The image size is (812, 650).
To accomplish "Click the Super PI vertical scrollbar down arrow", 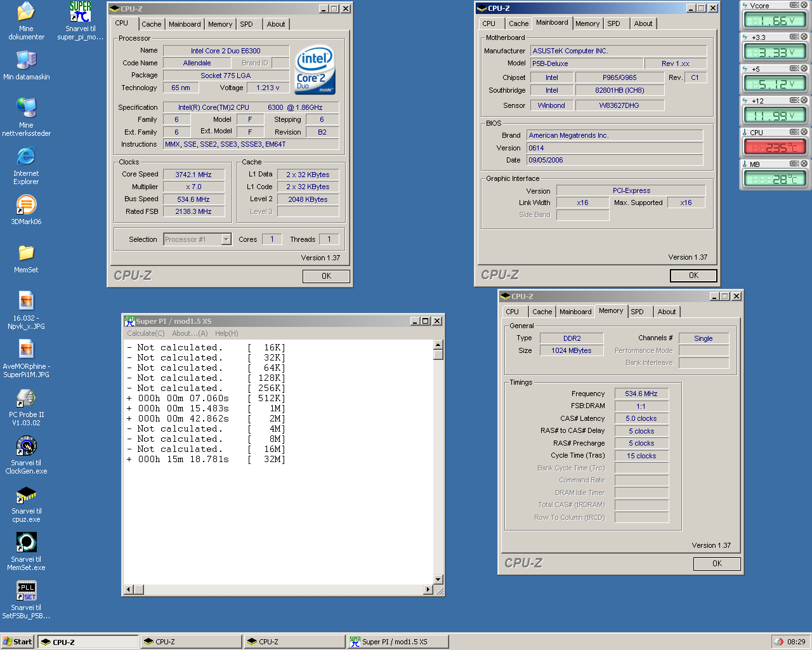I will pyautogui.click(x=438, y=579).
